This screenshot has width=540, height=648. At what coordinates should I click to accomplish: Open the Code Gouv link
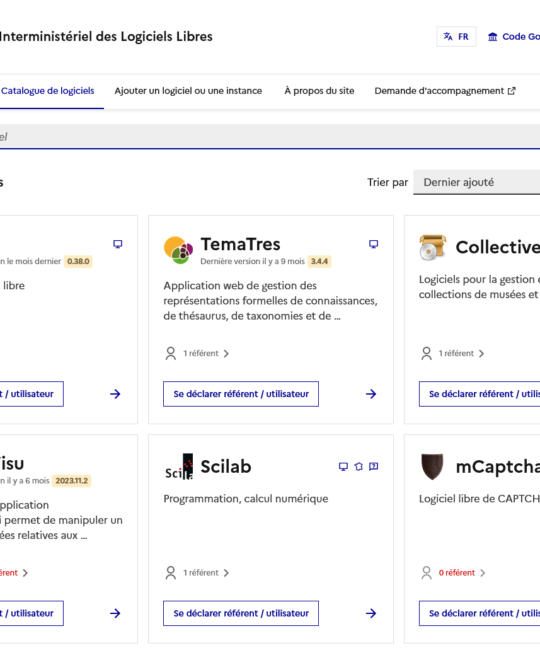[x=514, y=37]
